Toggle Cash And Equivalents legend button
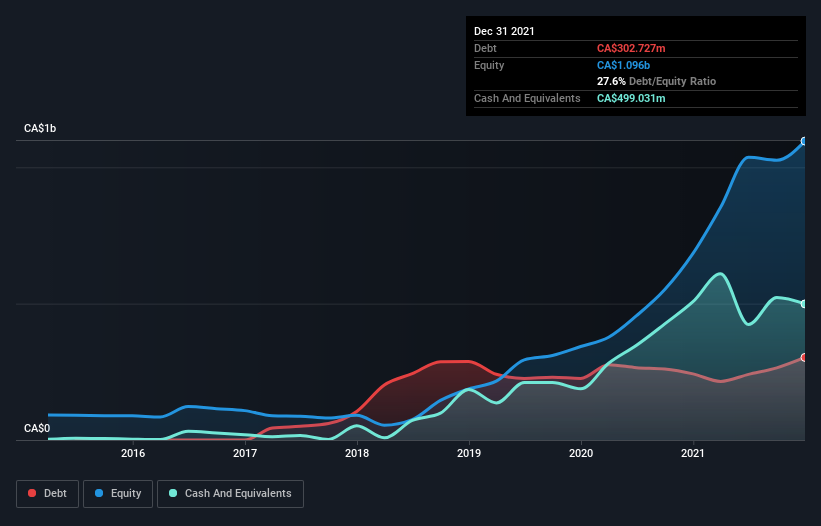 230,494
